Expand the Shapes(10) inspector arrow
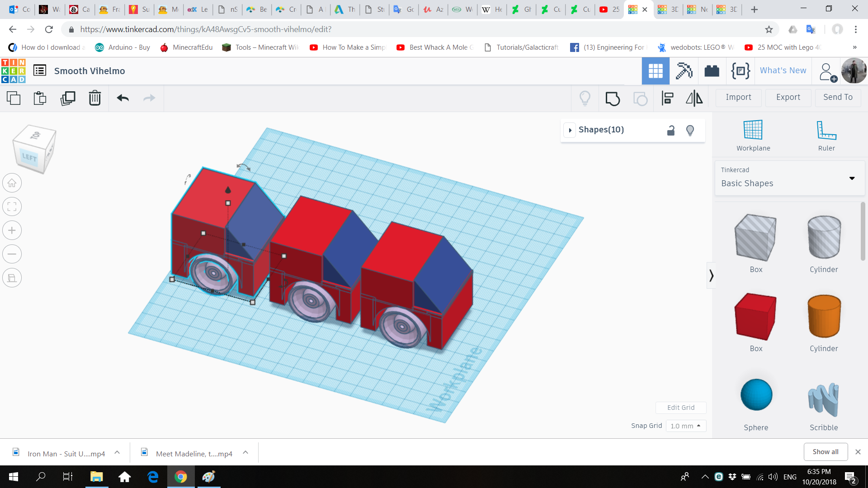 coord(570,130)
